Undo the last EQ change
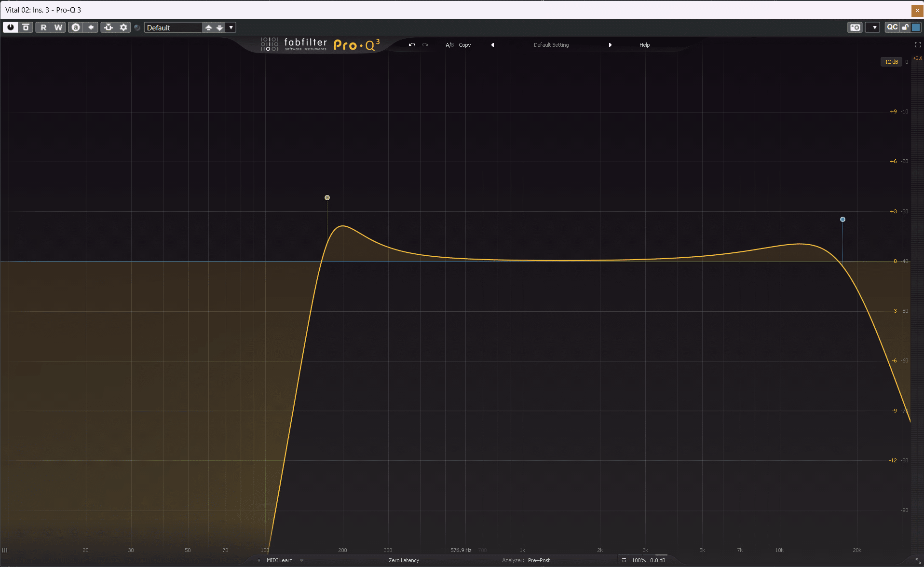924x567 pixels. click(x=411, y=45)
